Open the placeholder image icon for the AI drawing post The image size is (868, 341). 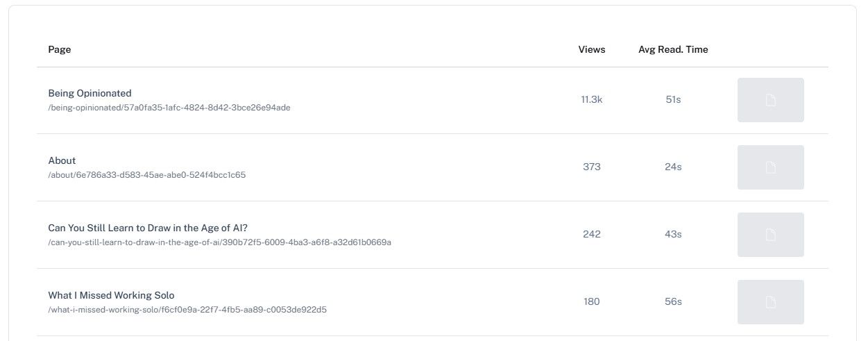pos(770,235)
